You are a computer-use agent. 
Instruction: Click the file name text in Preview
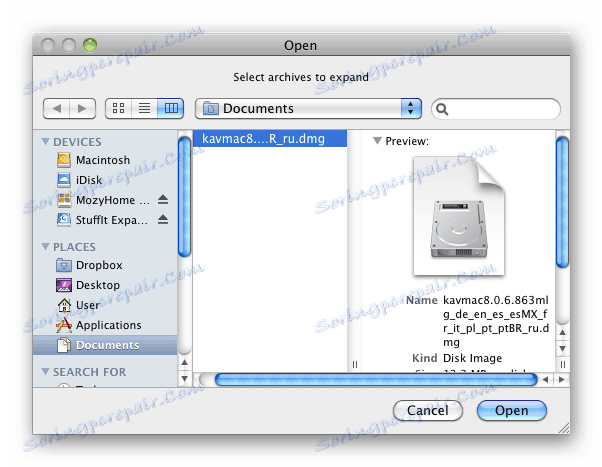pos(496,321)
